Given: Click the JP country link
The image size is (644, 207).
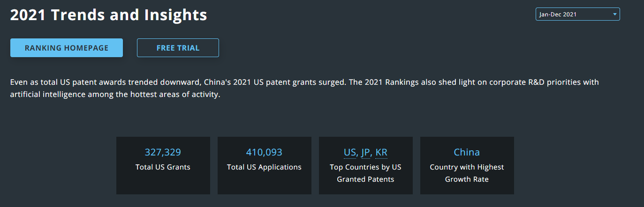Looking at the screenshot, I should 366,152.
